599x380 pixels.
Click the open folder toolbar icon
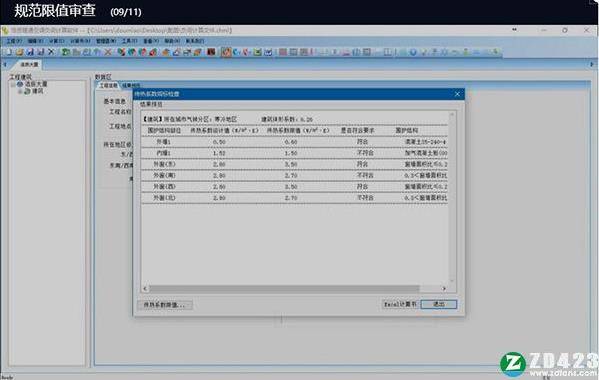coord(19,52)
